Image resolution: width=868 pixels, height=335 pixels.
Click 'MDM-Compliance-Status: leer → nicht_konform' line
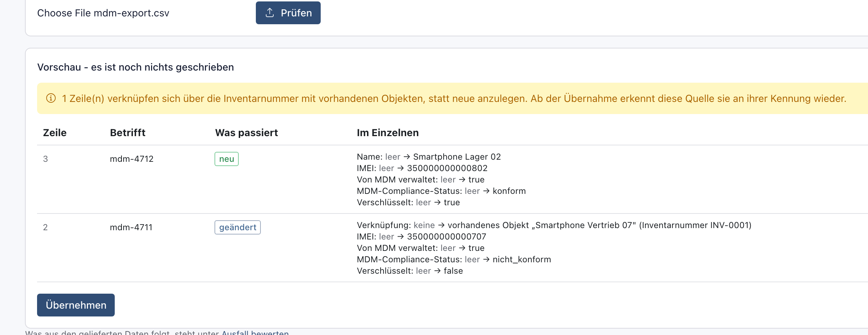pyautogui.click(x=454, y=259)
